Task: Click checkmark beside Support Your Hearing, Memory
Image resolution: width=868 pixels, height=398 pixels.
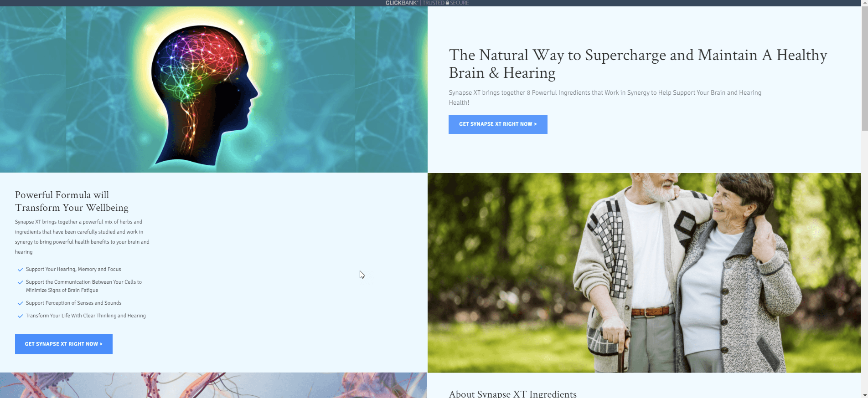Action: tap(20, 270)
